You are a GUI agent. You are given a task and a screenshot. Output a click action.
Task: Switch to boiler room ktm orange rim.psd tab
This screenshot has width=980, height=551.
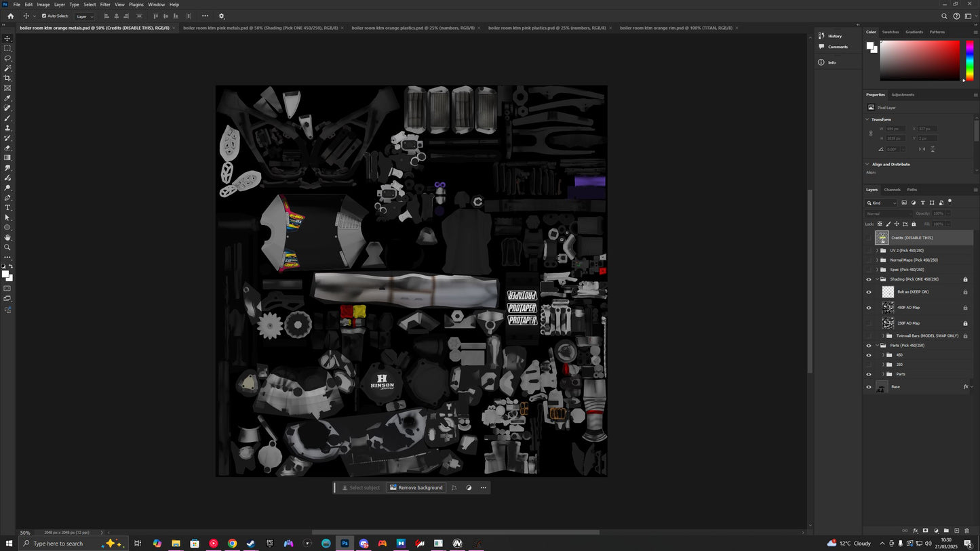[675, 28]
